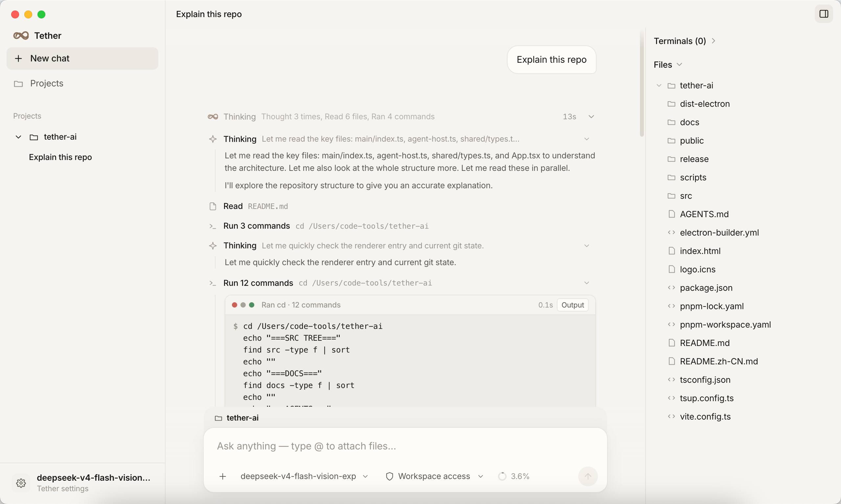
Task: Click the Projects section heading in sidebar
Action: click(x=27, y=116)
